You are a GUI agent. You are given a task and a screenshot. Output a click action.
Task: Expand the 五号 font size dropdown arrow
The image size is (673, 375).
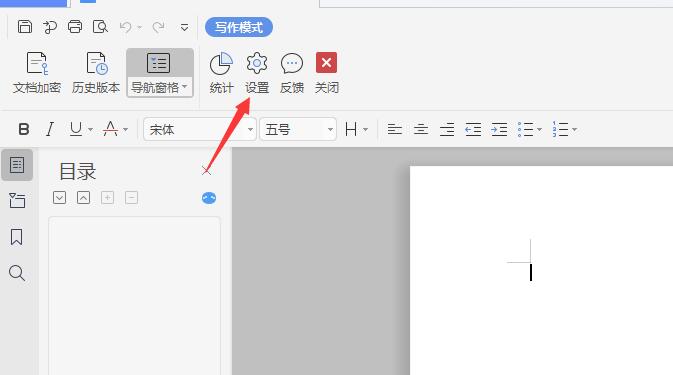(330, 130)
